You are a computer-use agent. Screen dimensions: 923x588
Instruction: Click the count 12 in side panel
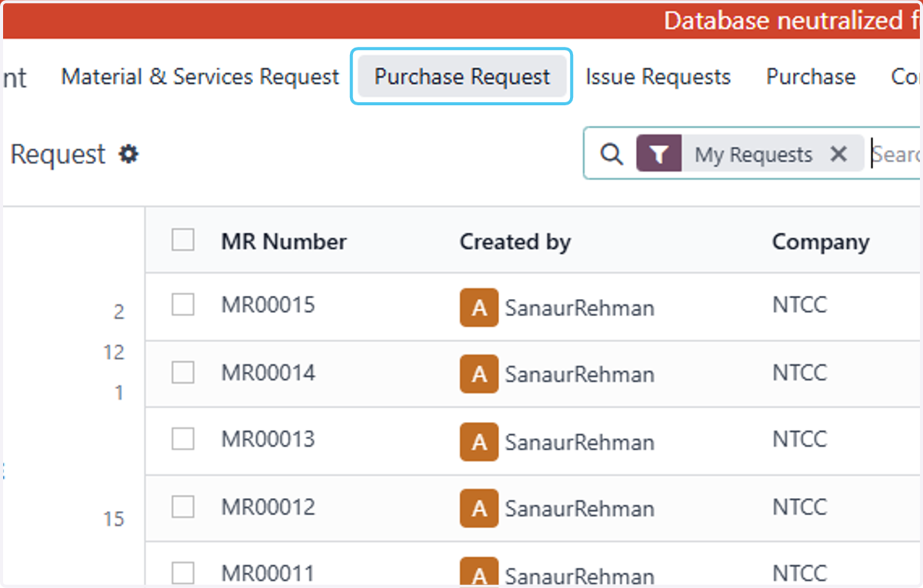coord(114,352)
